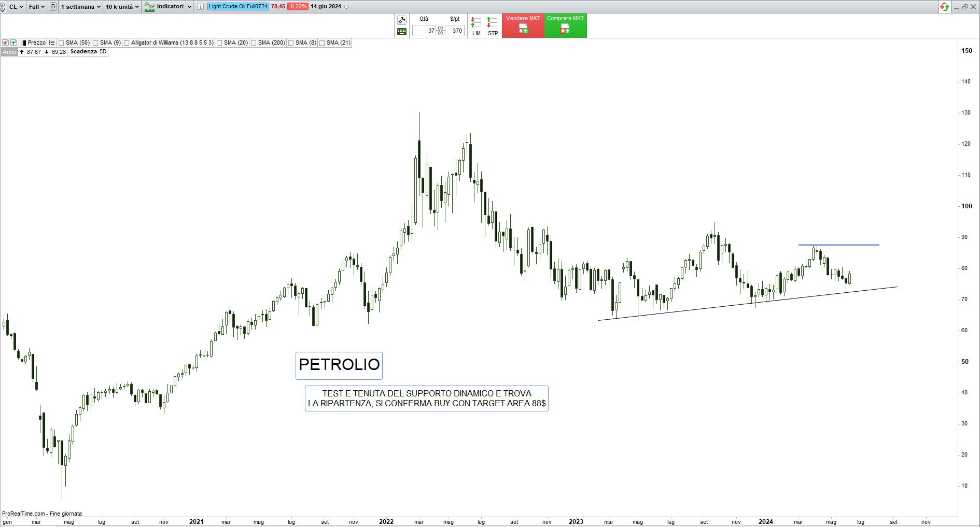
Task: Click the yearly high 87,67 value
Action: coord(34,52)
